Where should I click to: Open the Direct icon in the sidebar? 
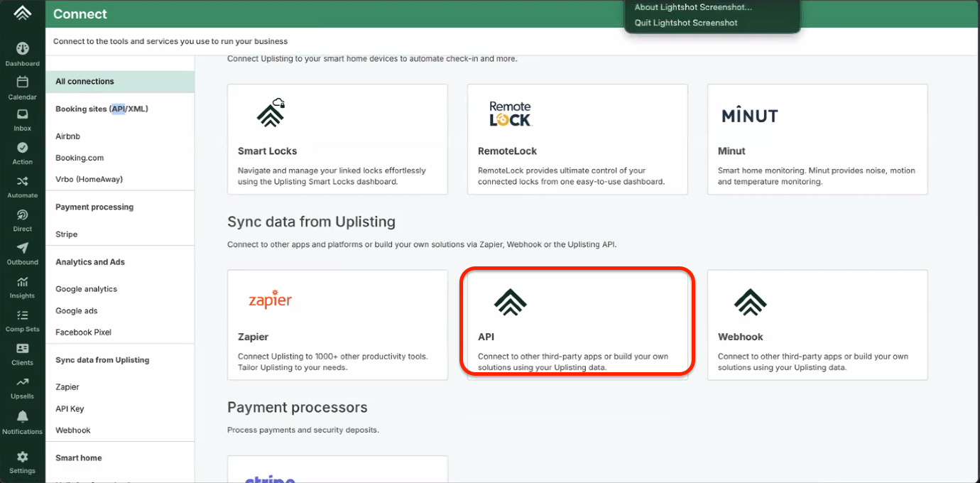click(23, 215)
